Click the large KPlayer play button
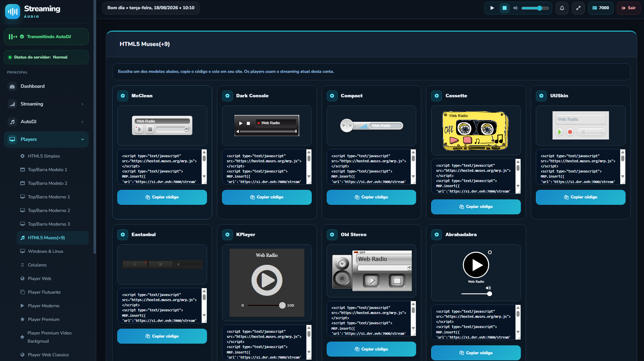The height and width of the screenshot is (361, 644). (x=267, y=280)
